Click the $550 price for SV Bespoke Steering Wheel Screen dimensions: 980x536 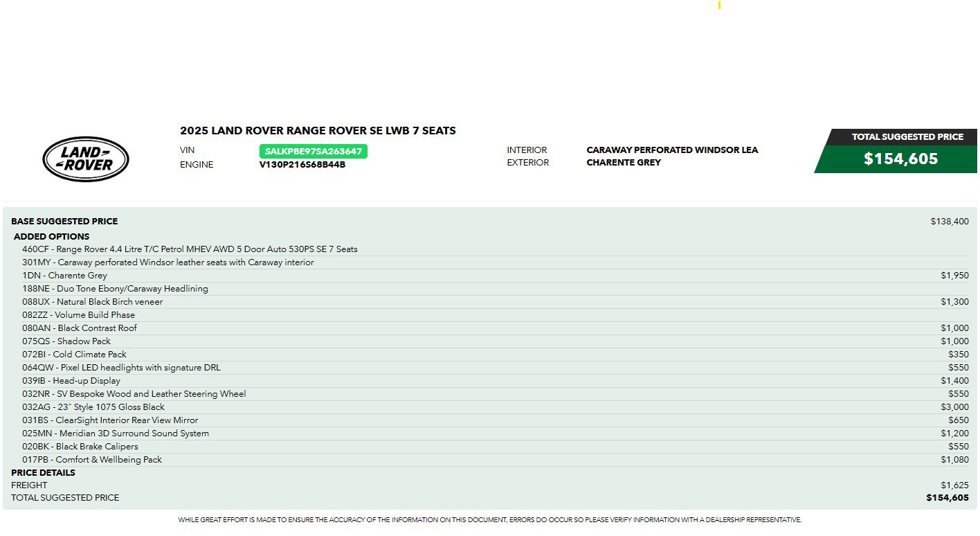tap(959, 394)
